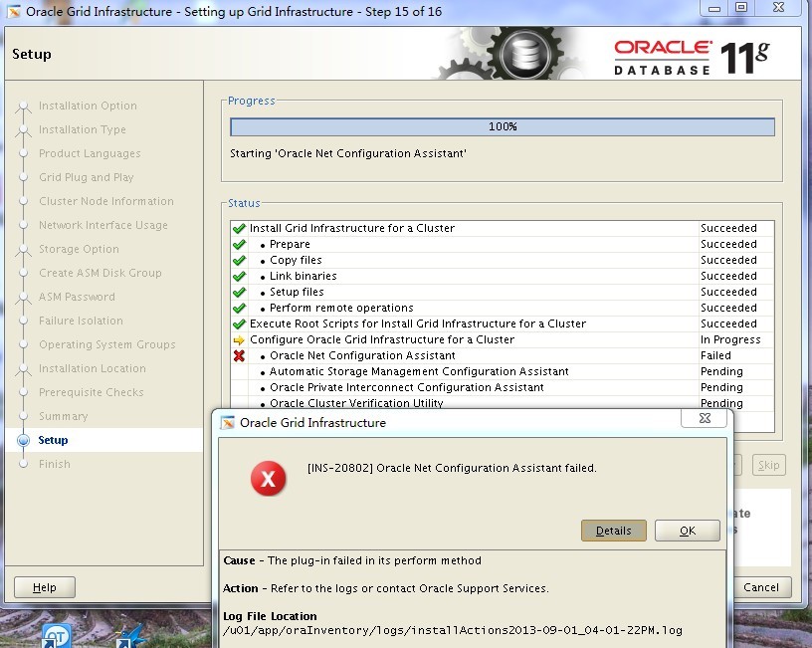Click 'Configure Oracle Grid Infrastructure for a Cluster' row
Image resolution: width=812 pixels, height=648 pixels.
click(503, 339)
